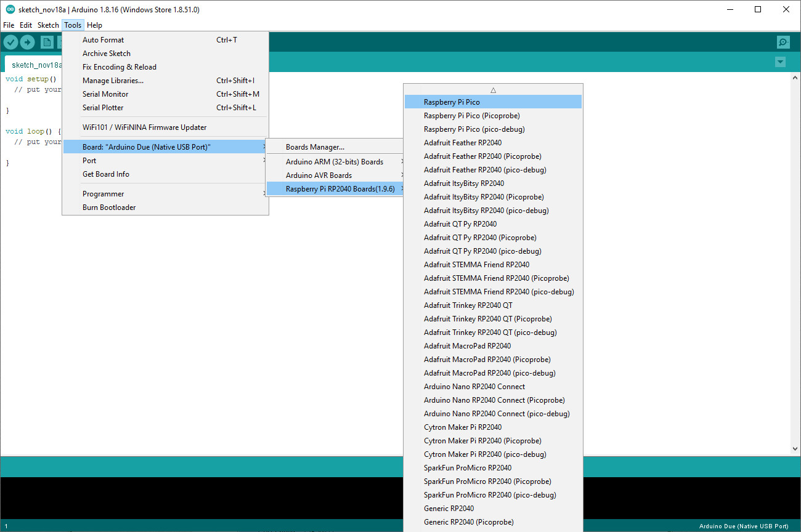
Task: Close the open Tools menu via its menu bar label
Action: tap(73, 25)
